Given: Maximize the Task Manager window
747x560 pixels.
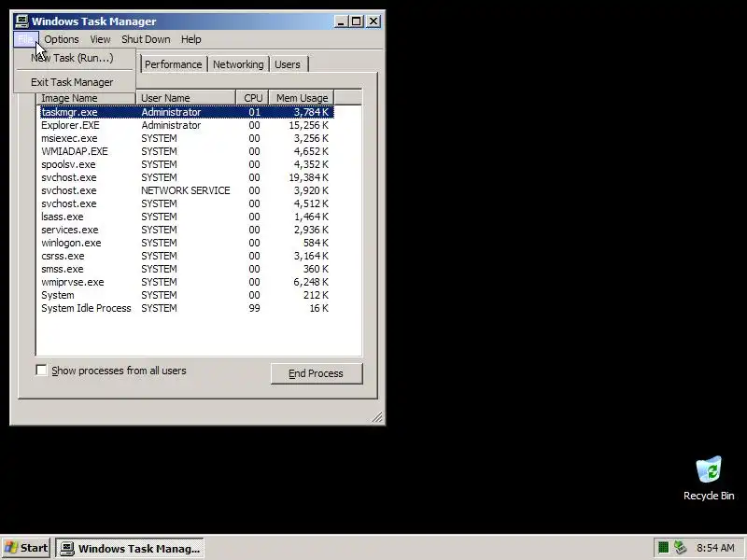Looking at the screenshot, I should (x=357, y=21).
